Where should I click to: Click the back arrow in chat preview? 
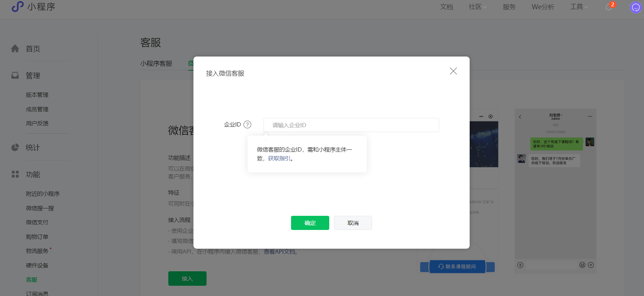520,117
